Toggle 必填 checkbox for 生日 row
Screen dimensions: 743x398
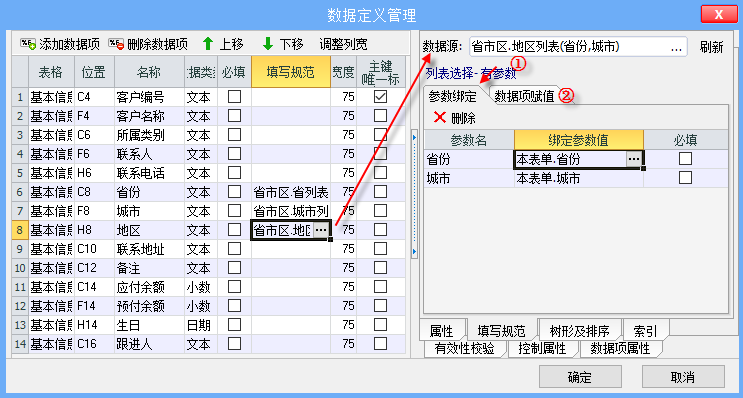coord(234,325)
